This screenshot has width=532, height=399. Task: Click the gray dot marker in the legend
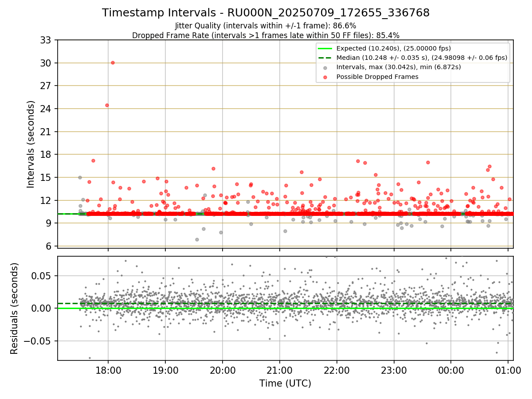tap(325, 68)
